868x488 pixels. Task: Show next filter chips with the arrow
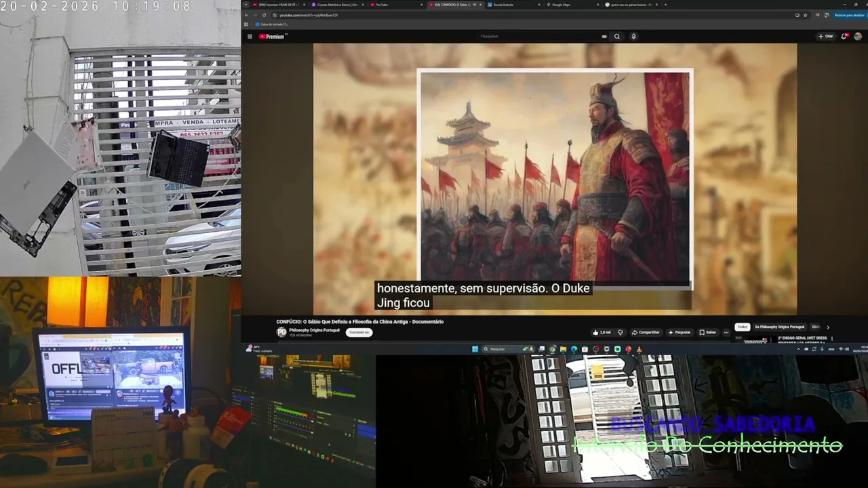pyautogui.click(x=827, y=327)
